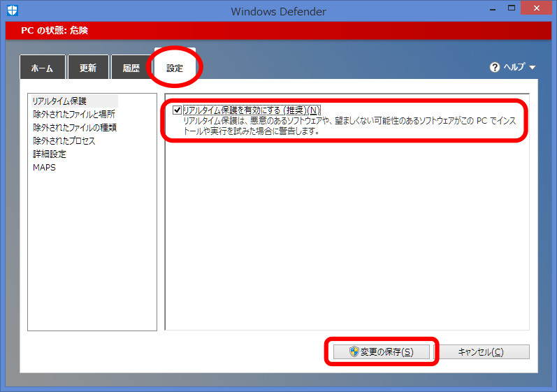Click the realtime protection description text
This screenshot has height=392, width=557.
(349, 126)
